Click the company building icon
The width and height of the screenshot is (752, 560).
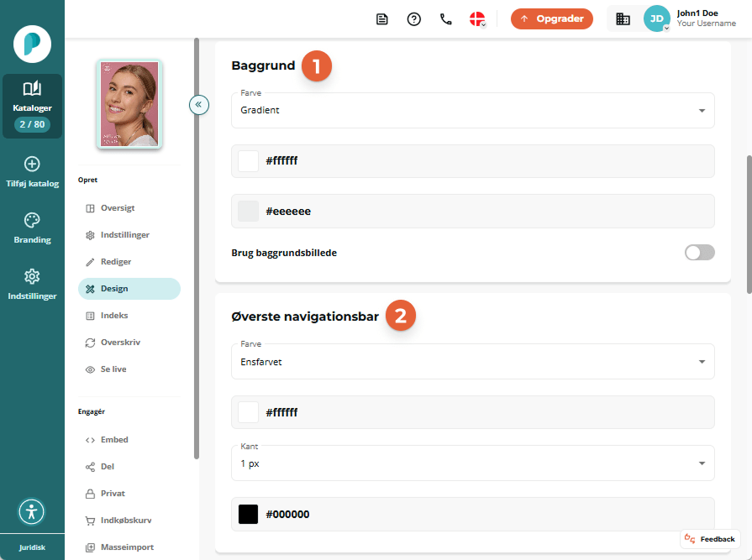623,19
